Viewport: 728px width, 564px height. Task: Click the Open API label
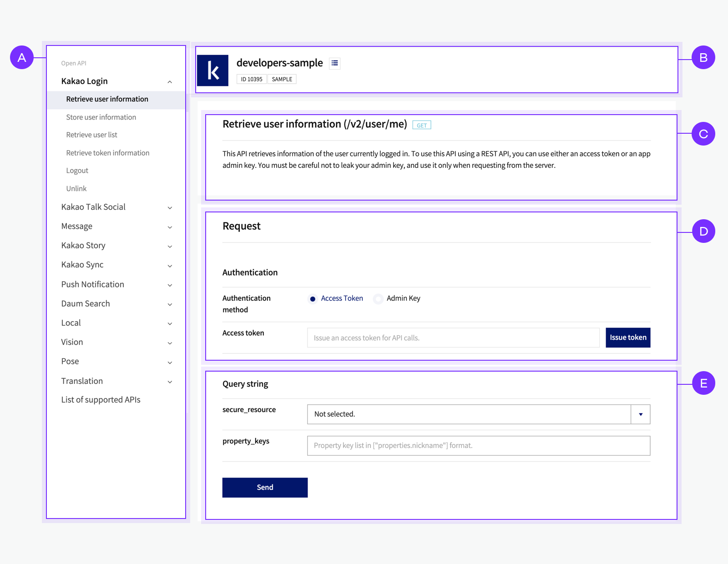pos(74,63)
